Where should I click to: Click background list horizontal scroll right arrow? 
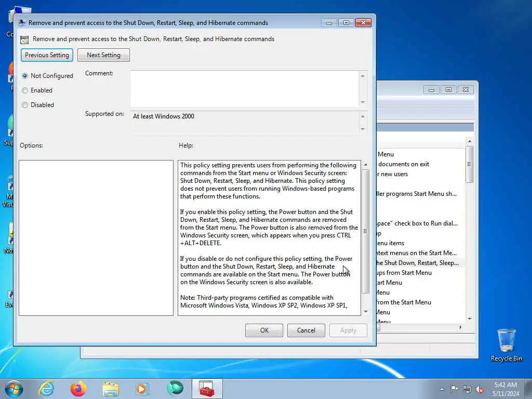tap(460, 327)
